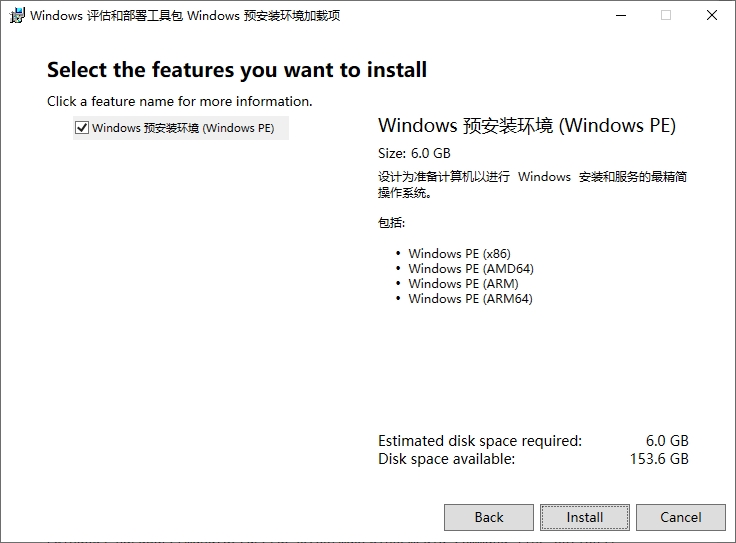This screenshot has width=736, height=543.
Task: Click the installer icon in the title bar
Action: (16, 15)
